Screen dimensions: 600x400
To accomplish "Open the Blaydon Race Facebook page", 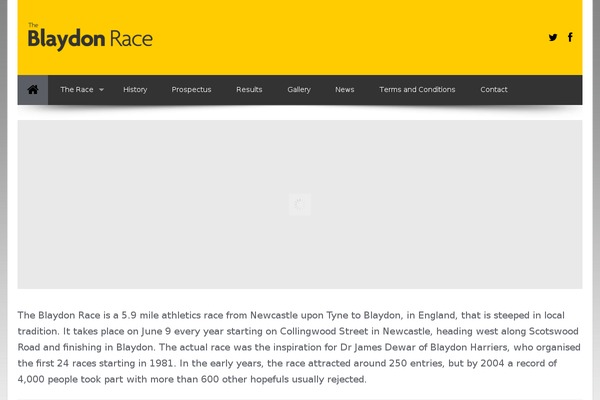I will tap(570, 37).
